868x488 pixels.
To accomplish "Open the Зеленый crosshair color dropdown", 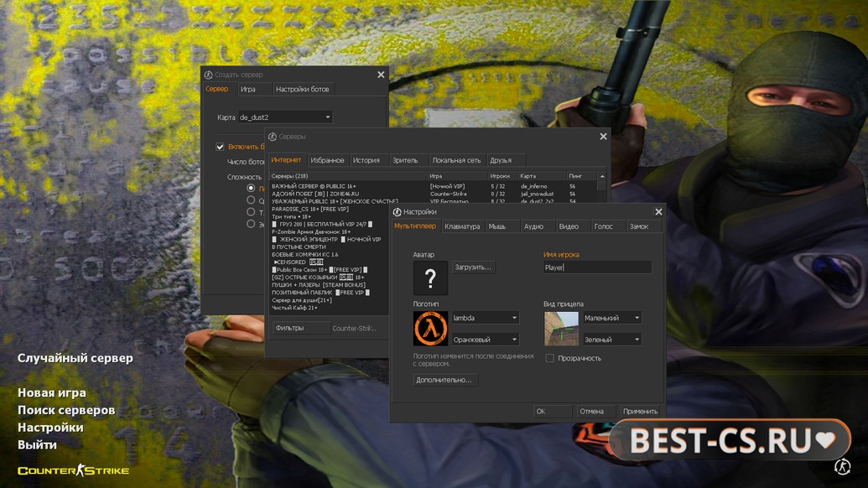I will 612,339.
